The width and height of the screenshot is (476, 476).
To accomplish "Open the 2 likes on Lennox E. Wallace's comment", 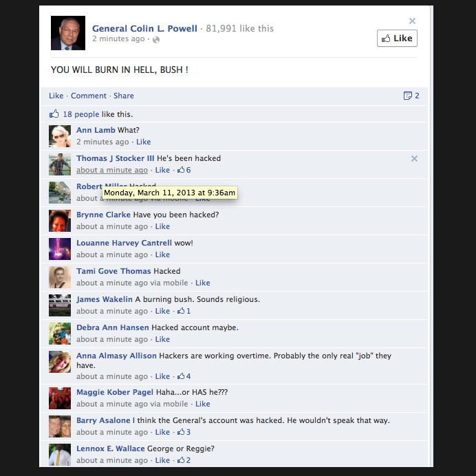I will (184, 460).
